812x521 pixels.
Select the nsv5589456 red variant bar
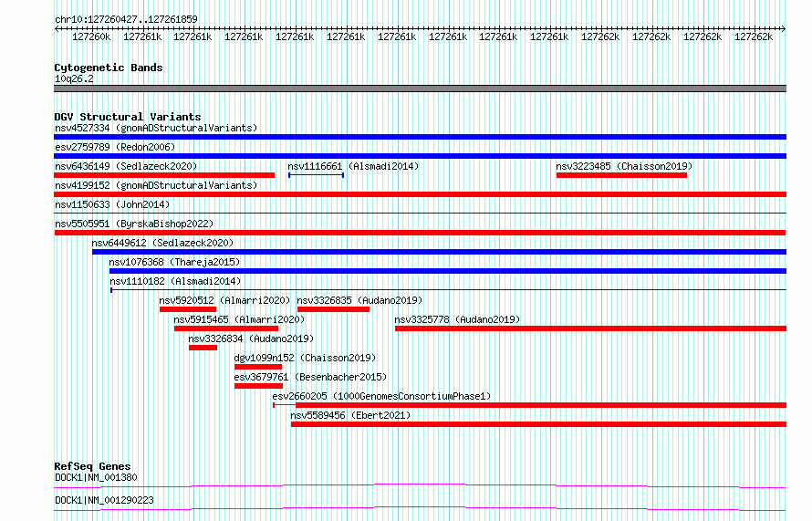pyautogui.click(x=538, y=424)
